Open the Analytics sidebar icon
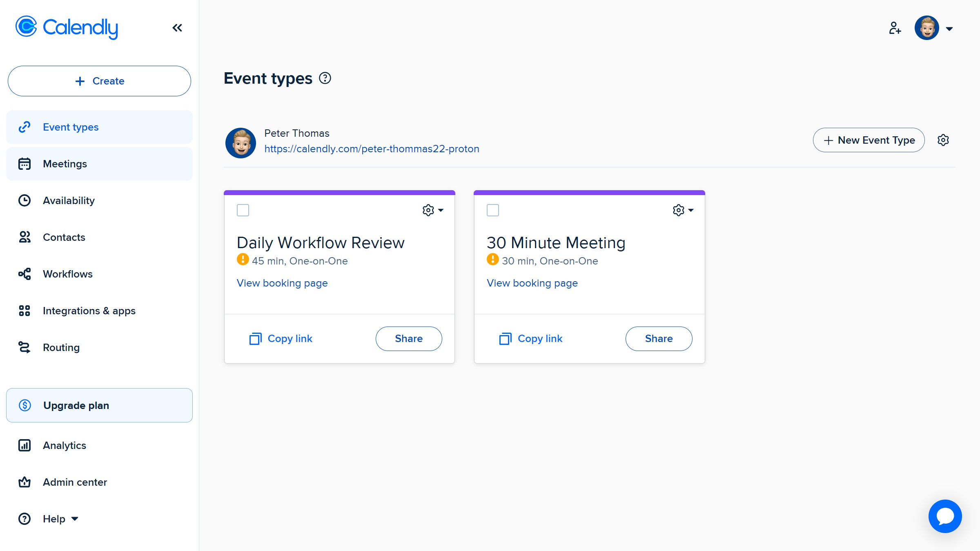This screenshot has height=551, width=980. coord(24,445)
